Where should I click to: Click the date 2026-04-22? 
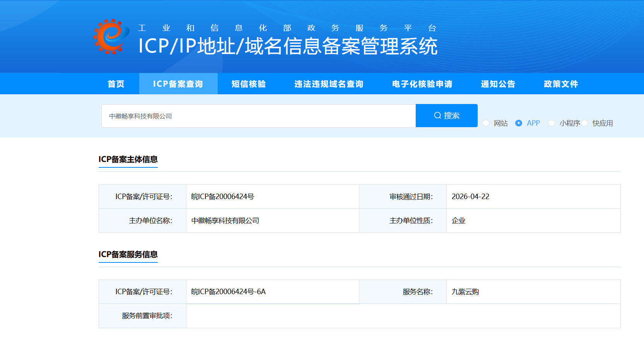pos(470,197)
